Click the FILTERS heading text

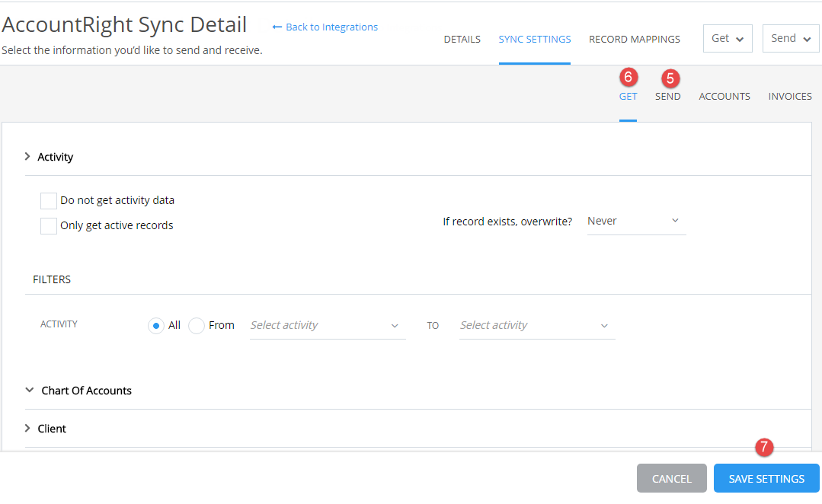pyautogui.click(x=51, y=279)
